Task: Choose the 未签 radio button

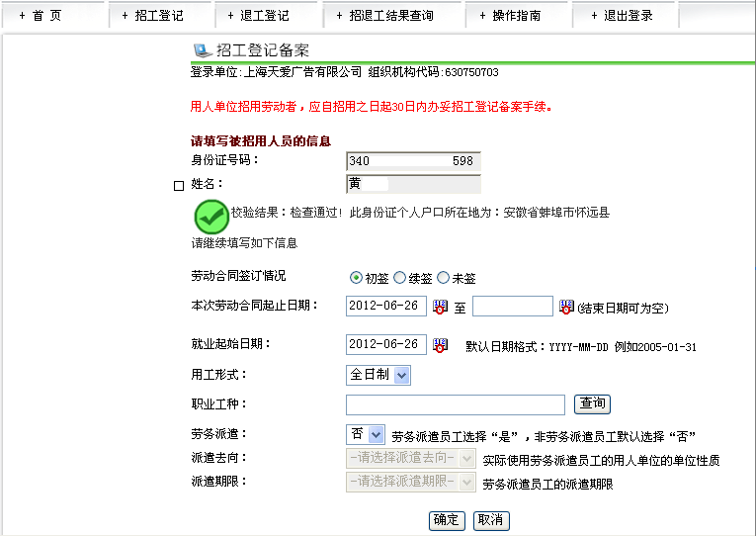Action: click(x=443, y=278)
